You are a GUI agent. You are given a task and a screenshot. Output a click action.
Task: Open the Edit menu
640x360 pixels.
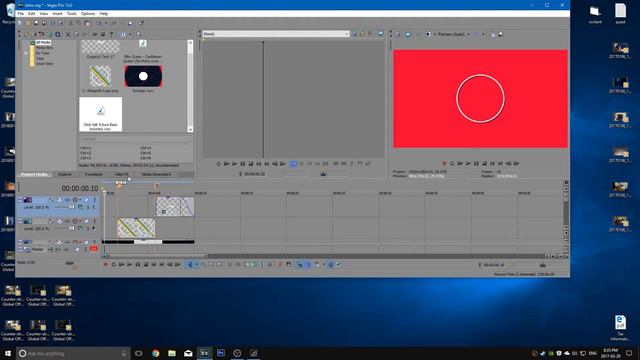pos(31,13)
